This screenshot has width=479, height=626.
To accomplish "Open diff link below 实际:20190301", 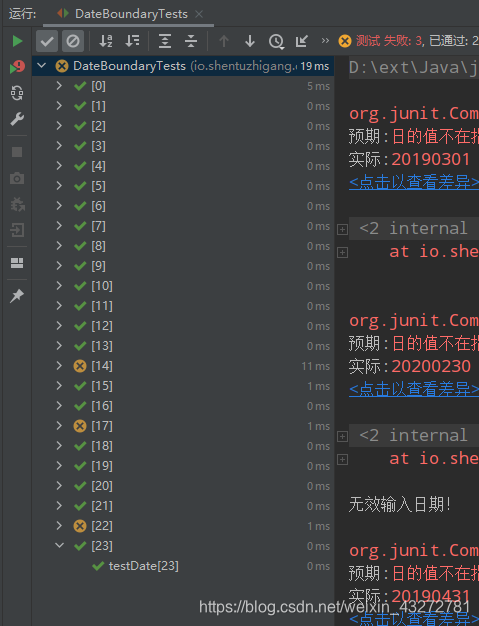I will 414,182.
